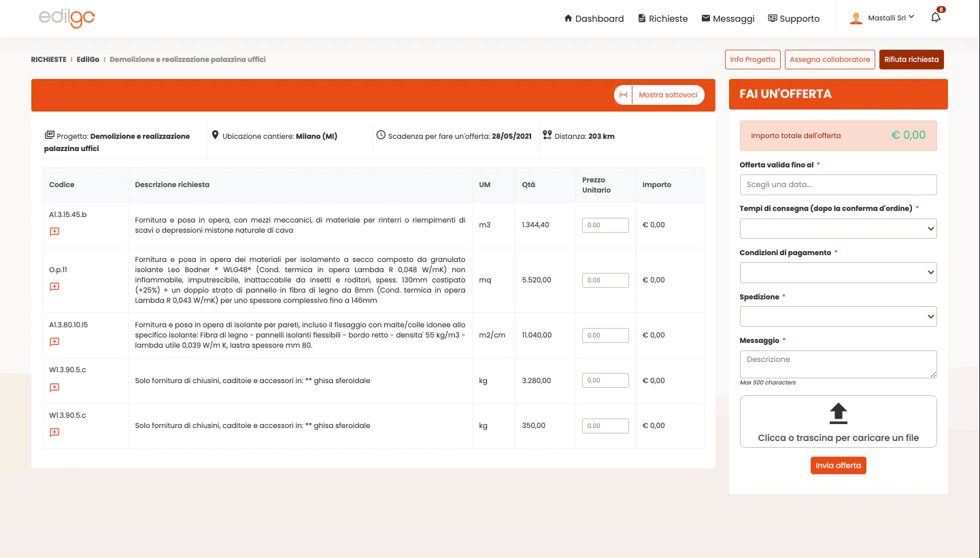980x558 pixels.
Task: Click Info Progetto button
Action: [x=752, y=59]
